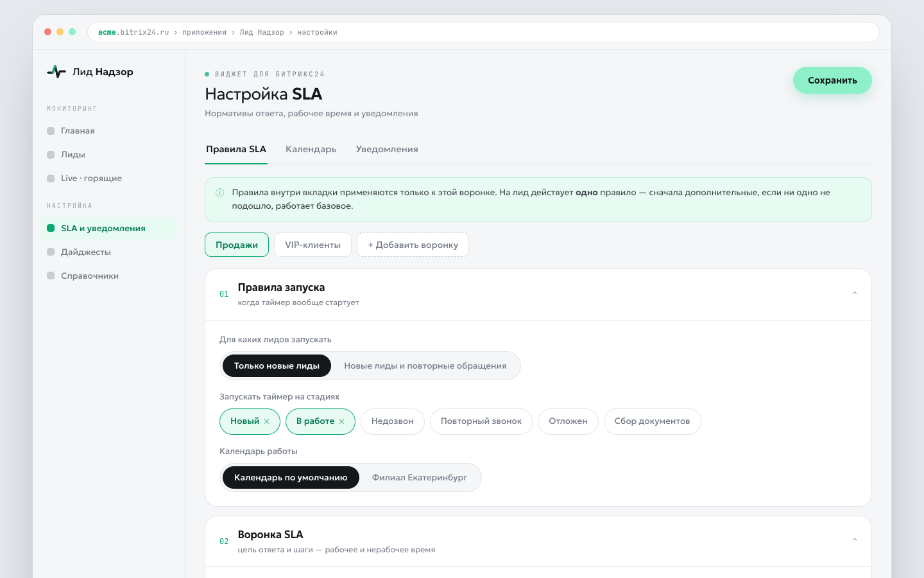Image resolution: width=924 pixels, height=578 pixels.
Task: Click the info icon in the green notice
Action: point(220,193)
